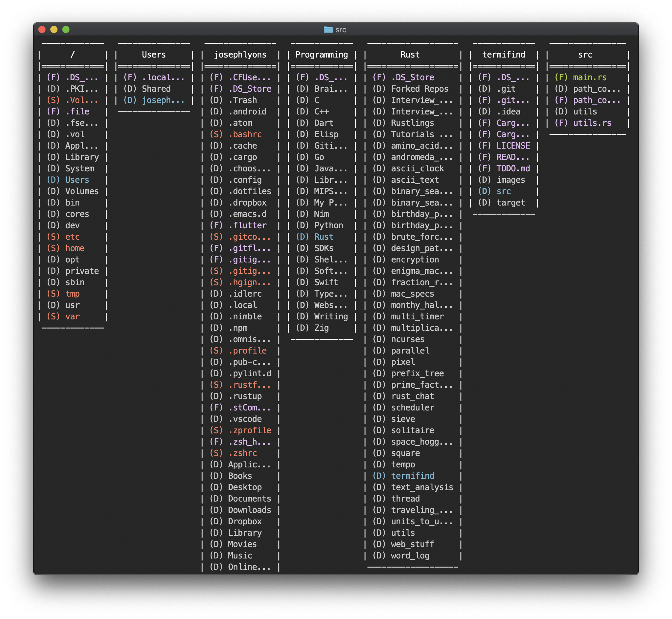Click the Users directory in root column
The image size is (672, 619).
pos(77,180)
